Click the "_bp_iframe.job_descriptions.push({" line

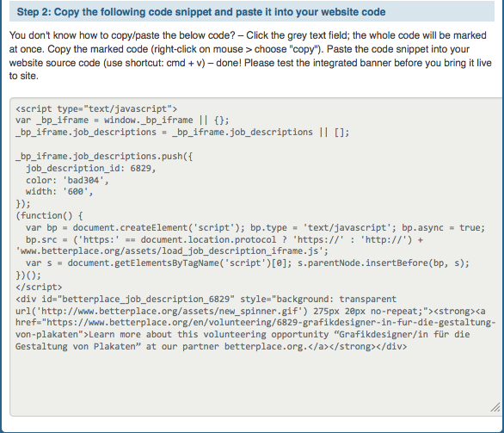click(x=104, y=157)
